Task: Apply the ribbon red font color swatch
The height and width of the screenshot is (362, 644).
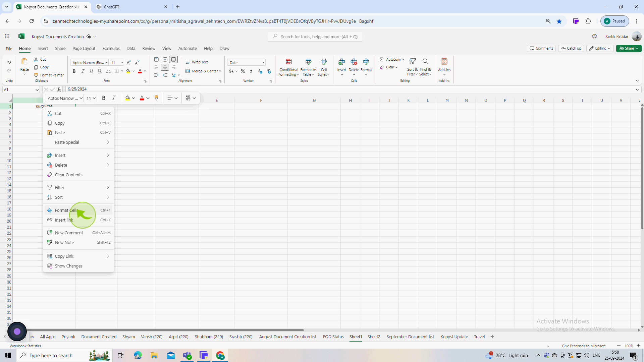Action: pos(140,71)
